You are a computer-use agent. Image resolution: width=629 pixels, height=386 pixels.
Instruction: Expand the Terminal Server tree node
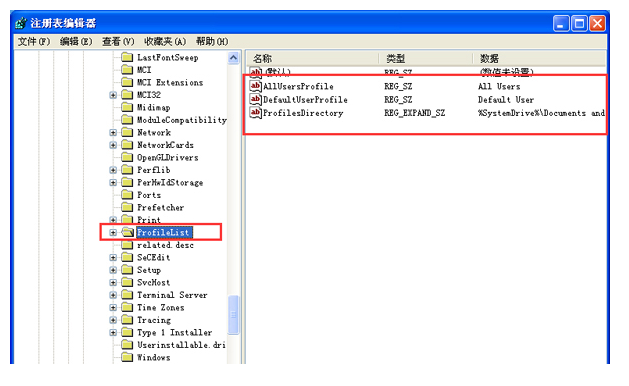click(113, 295)
